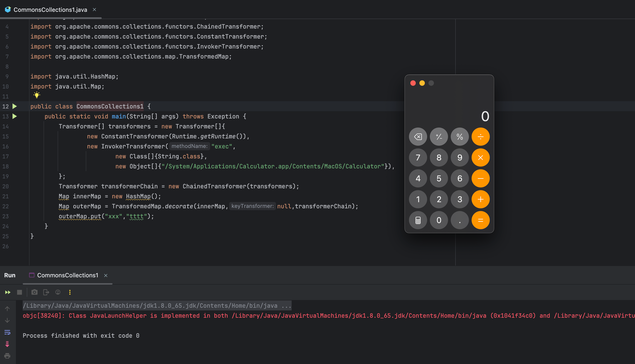Click Calculator digit 2 key
The width and height of the screenshot is (635, 364).
439,199
